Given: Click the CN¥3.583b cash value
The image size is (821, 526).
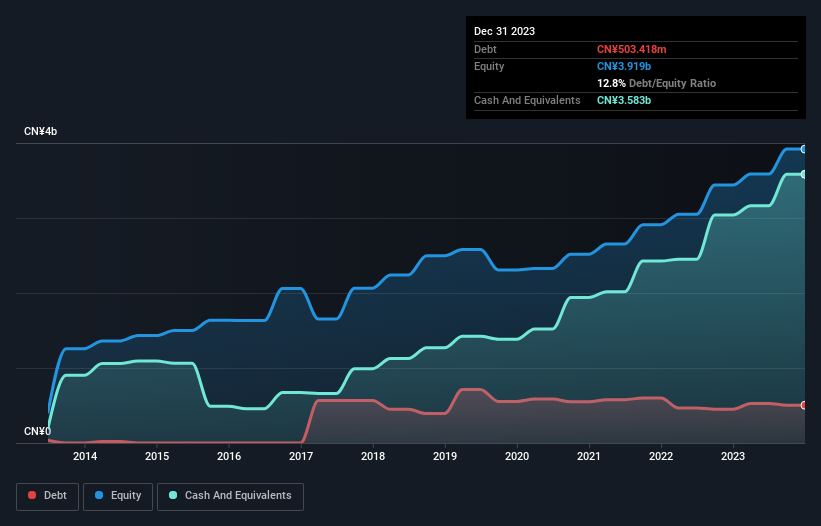Looking at the screenshot, I should pos(624,100).
